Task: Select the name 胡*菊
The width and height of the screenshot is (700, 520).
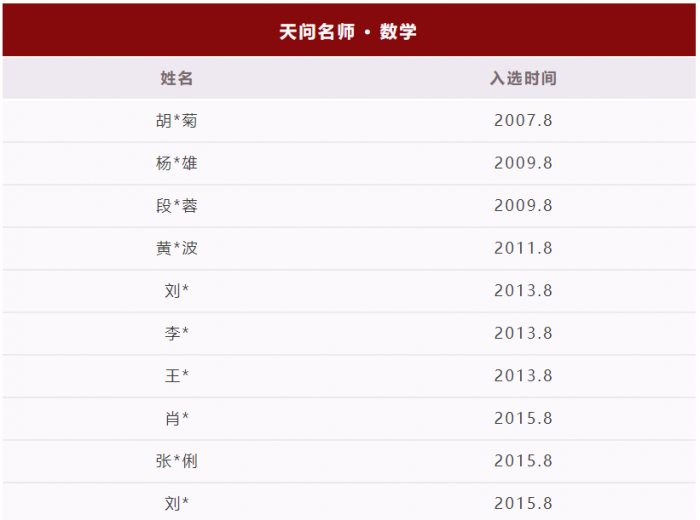Action: tap(177, 121)
